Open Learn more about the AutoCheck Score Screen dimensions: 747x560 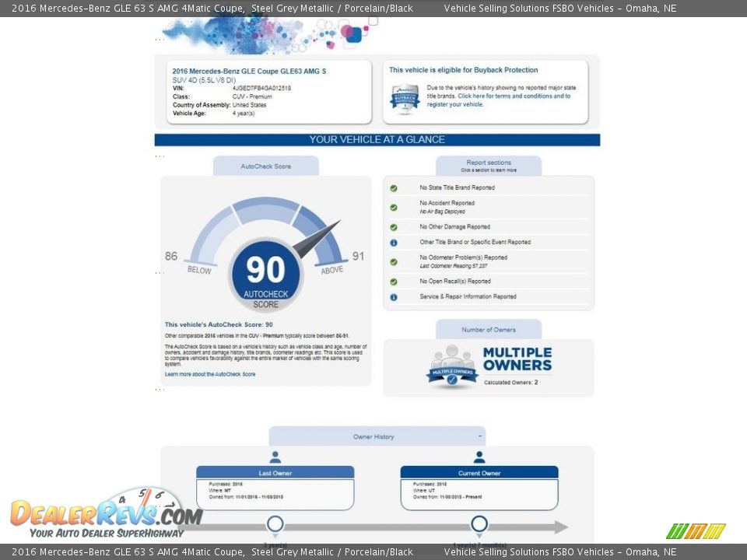(210, 374)
